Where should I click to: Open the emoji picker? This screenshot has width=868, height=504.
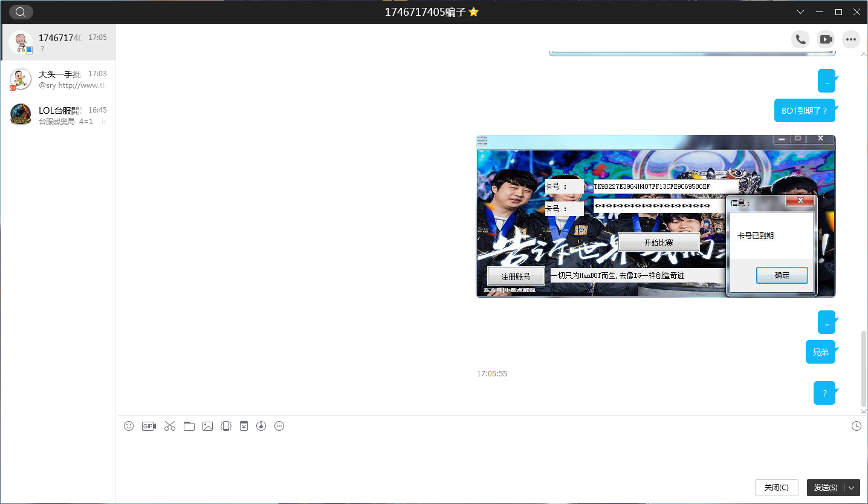[x=129, y=426]
